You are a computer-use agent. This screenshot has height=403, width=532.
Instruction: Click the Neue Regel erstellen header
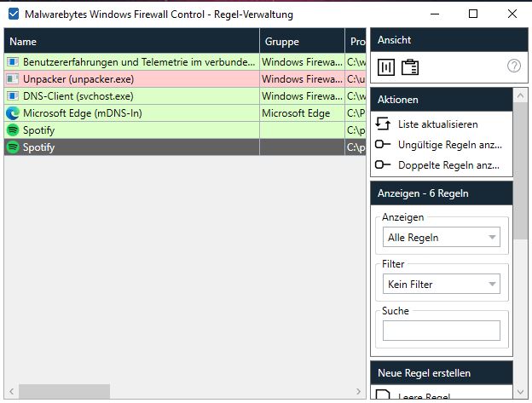442,373
